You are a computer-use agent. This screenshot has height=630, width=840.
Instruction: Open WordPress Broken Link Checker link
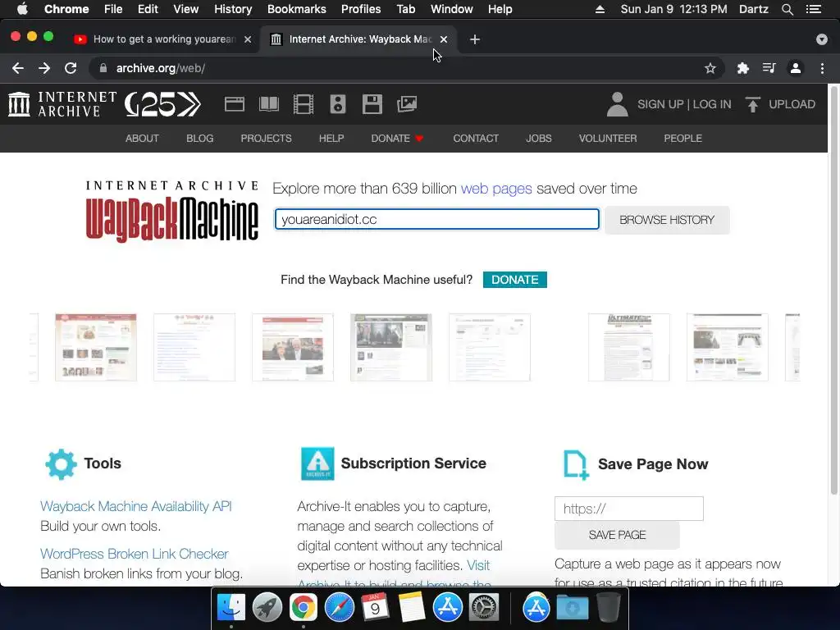point(135,554)
